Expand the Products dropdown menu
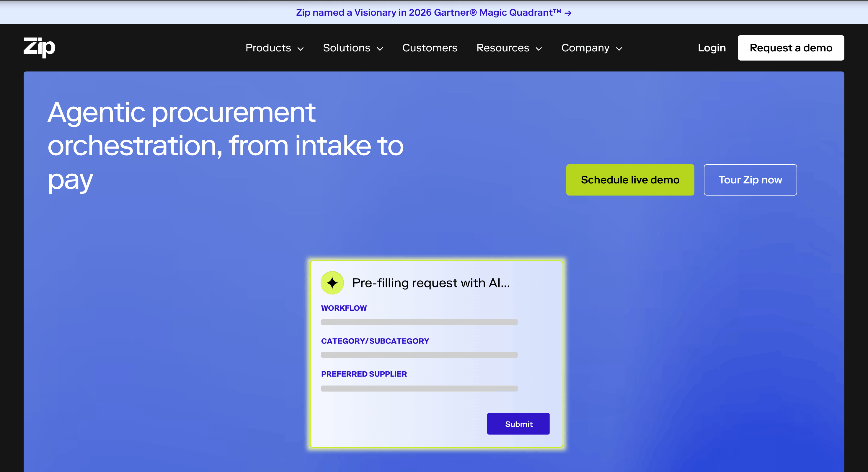Screen dimensions: 868x472 (274, 48)
